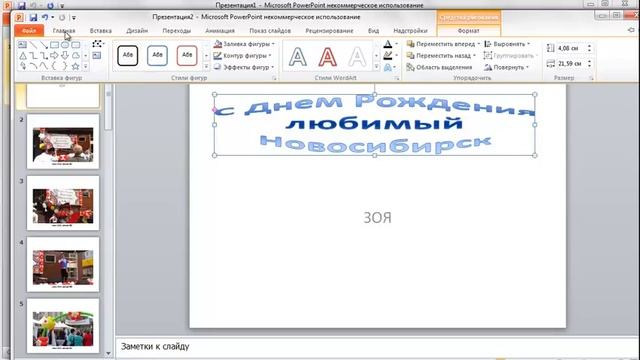Switch to the Вставка tab

[x=101, y=31]
